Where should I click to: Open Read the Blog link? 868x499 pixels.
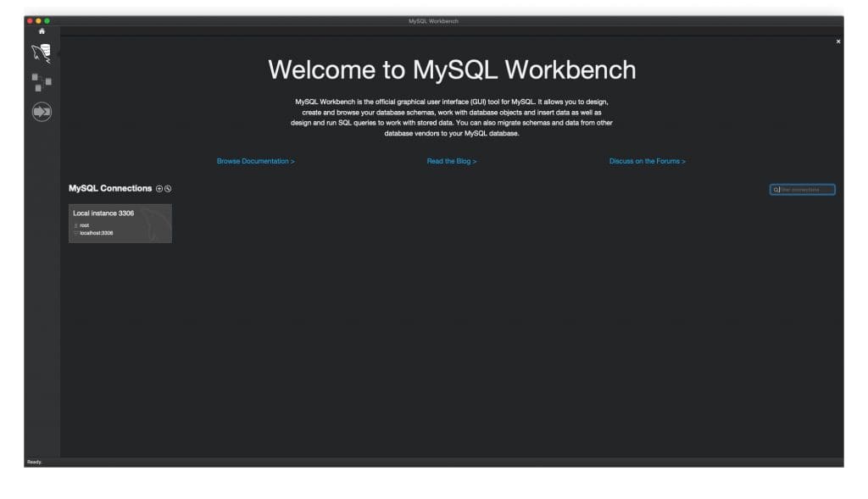(x=451, y=161)
